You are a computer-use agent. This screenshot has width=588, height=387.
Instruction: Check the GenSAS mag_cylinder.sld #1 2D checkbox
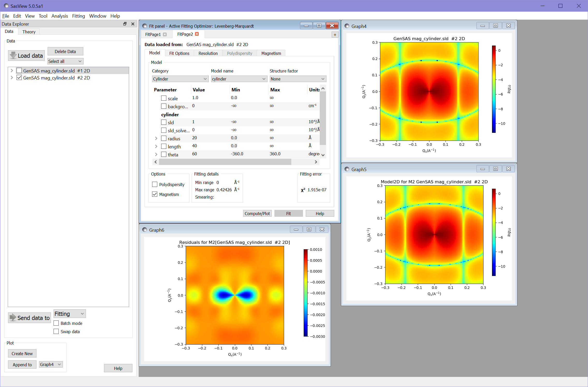19,71
